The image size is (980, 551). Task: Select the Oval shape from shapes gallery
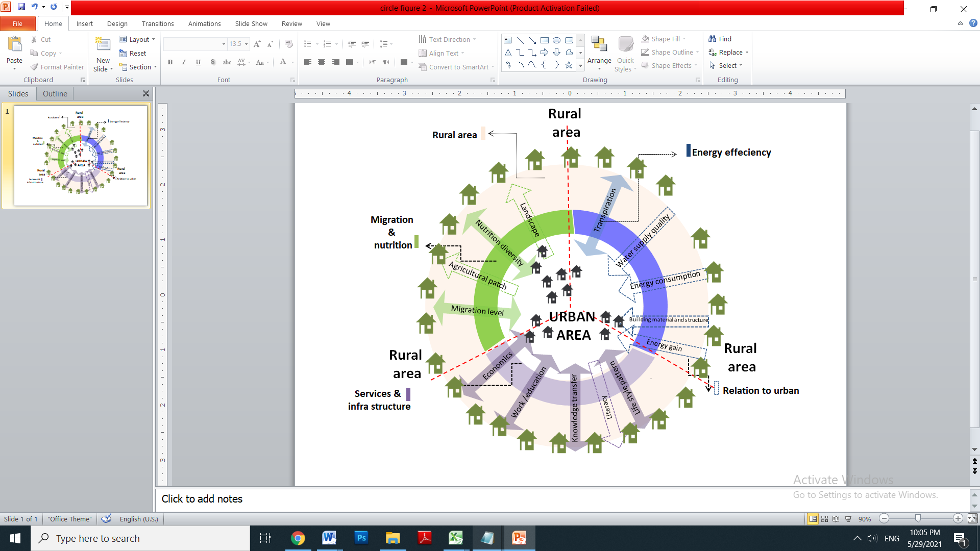pyautogui.click(x=557, y=40)
